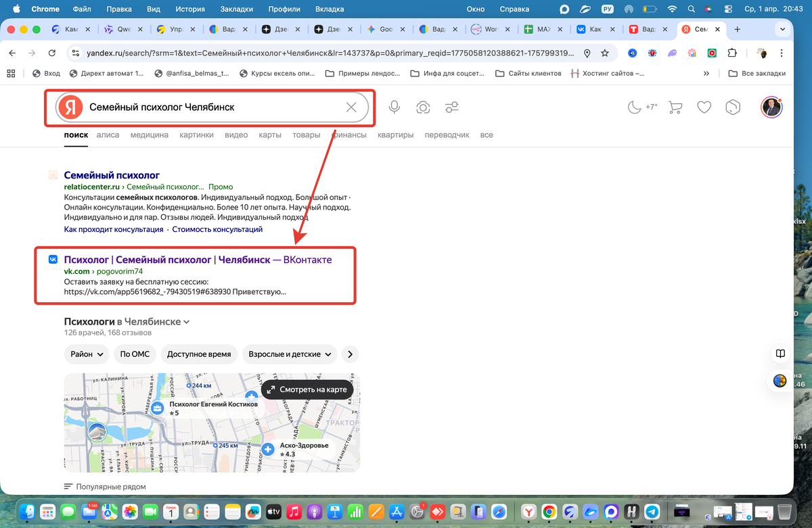Go back with the browser back arrow
This screenshot has height=528, width=812.
(12, 53)
